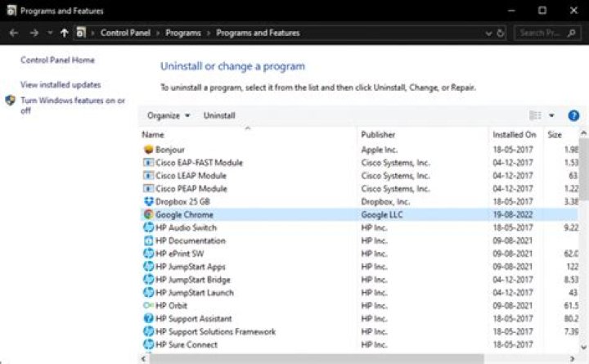Click the Dropbox 25 GB name text
This screenshot has height=364, width=589.
click(182, 202)
